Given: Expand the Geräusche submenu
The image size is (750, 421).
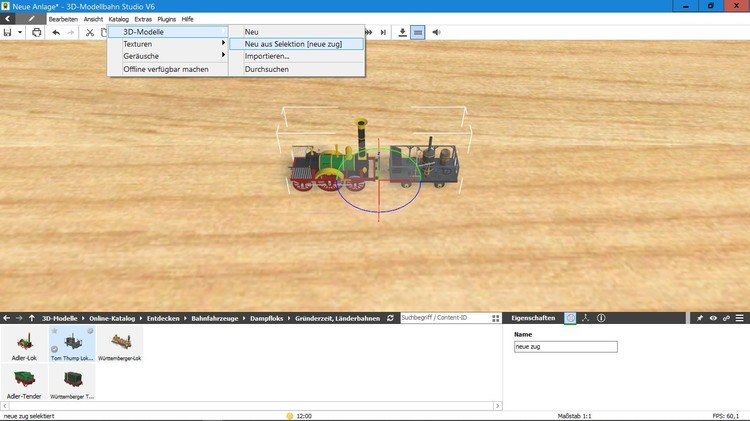Looking at the screenshot, I should [167, 56].
